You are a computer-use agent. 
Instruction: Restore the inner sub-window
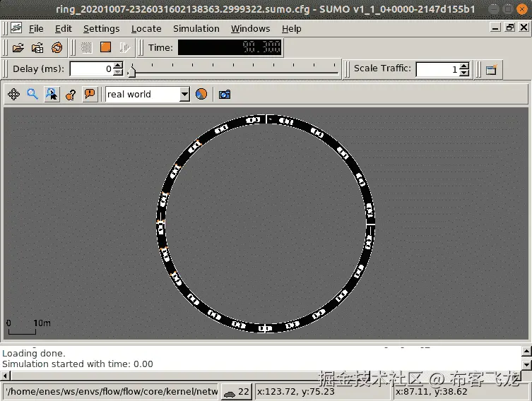click(509, 28)
